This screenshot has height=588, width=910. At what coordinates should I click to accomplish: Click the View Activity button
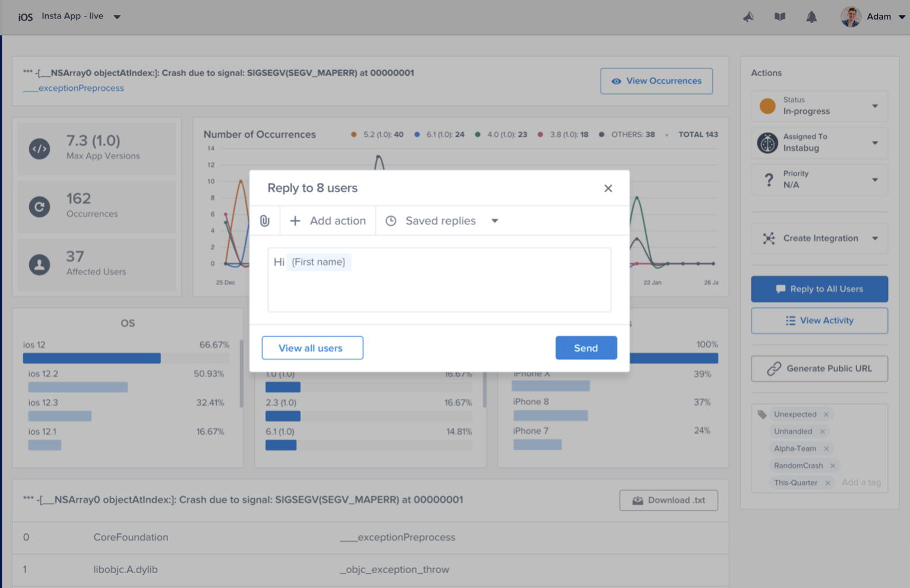click(820, 321)
